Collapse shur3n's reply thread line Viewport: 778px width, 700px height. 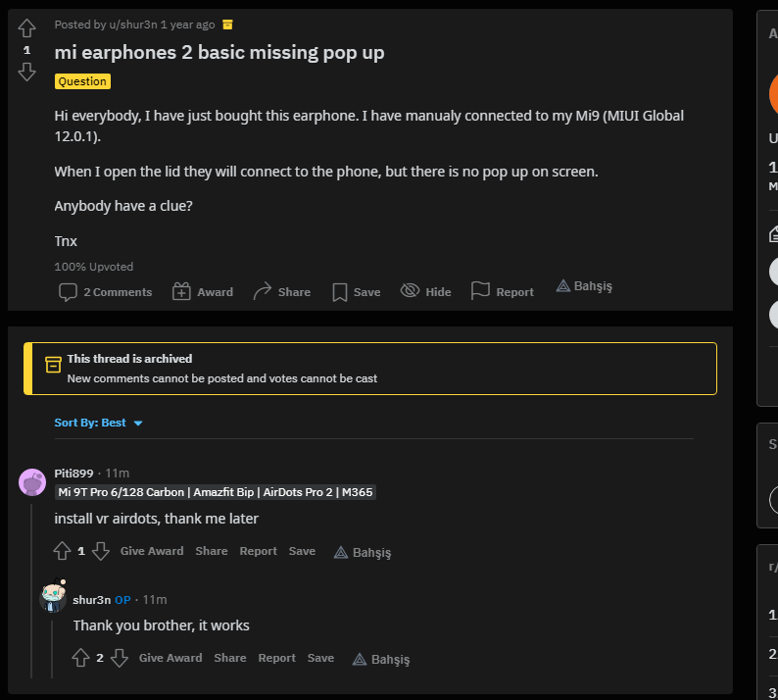[x=52, y=645]
